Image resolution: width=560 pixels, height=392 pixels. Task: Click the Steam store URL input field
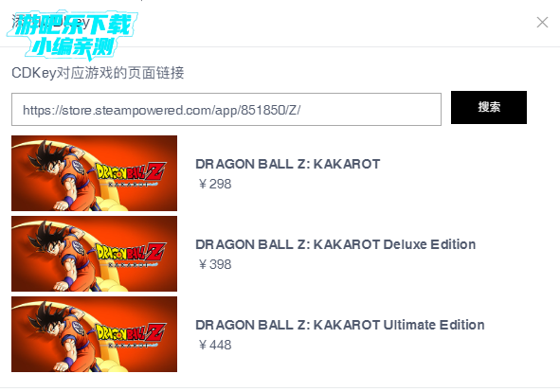[x=226, y=109]
